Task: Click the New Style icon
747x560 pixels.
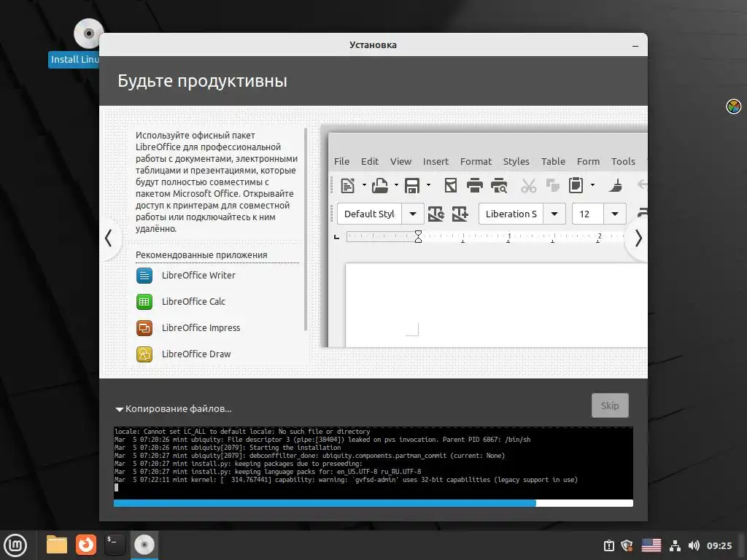Action: click(460, 214)
